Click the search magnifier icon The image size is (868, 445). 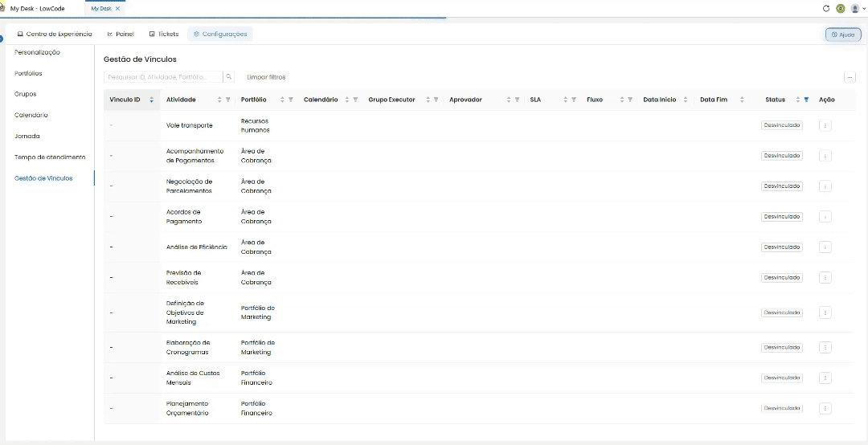pyautogui.click(x=228, y=77)
